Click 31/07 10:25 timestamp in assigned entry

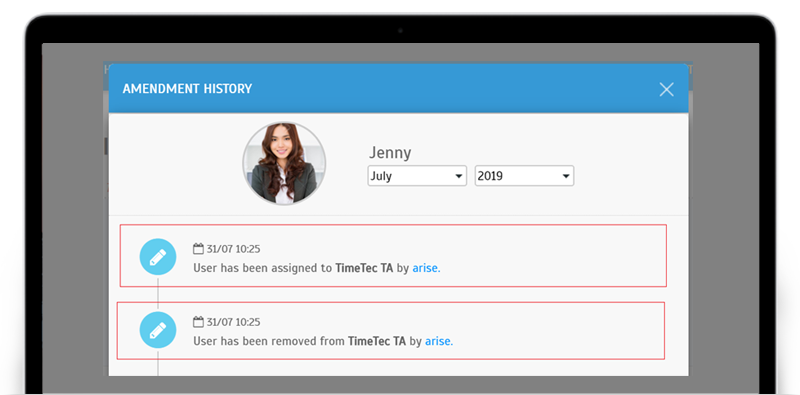[x=233, y=249]
